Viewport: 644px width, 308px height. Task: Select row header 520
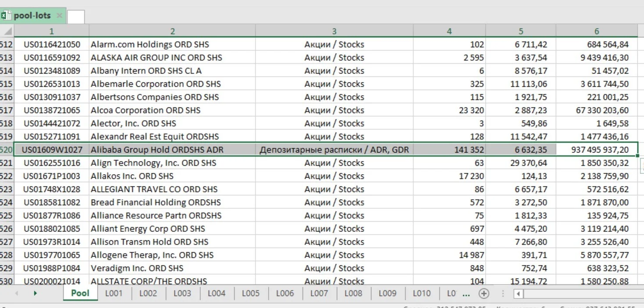pyautogui.click(x=7, y=150)
